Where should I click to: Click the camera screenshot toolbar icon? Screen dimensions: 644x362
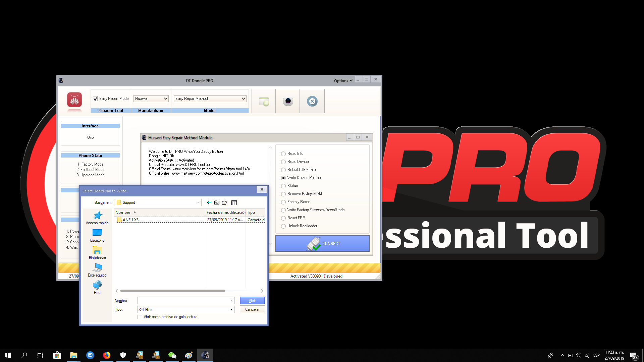[288, 101]
